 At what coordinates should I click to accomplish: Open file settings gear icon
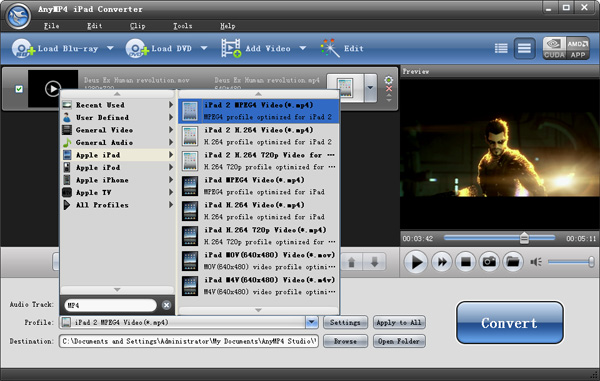pyautogui.click(x=388, y=80)
